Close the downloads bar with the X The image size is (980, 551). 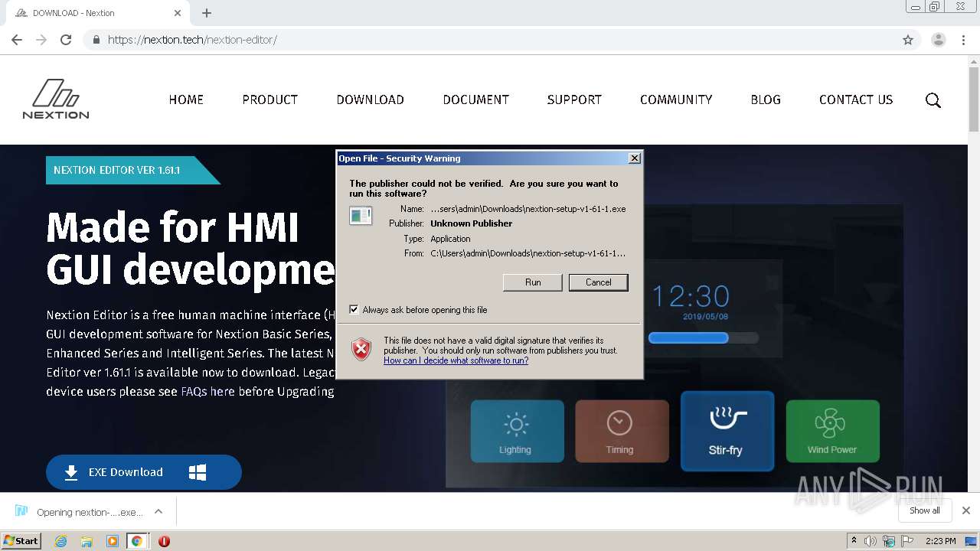tap(965, 510)
